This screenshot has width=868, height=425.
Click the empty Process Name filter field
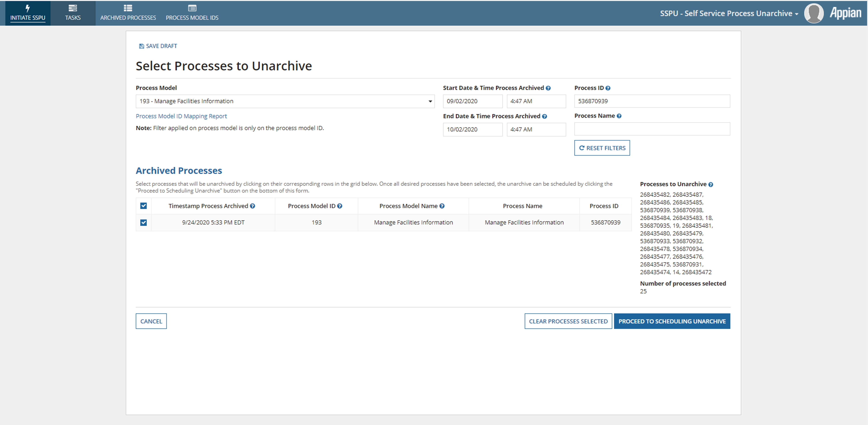pyautogui.click(x=652, y=129)
